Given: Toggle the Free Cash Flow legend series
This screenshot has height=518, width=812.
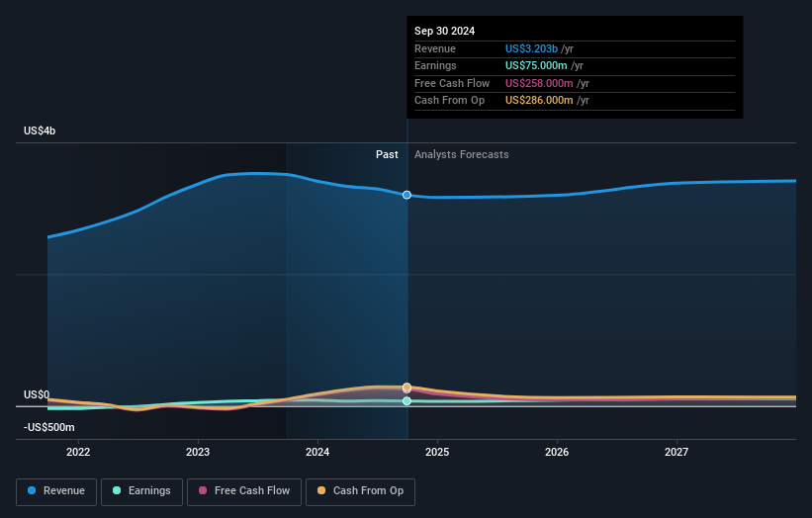Looking at the screenshot, I should coord(244,491).
